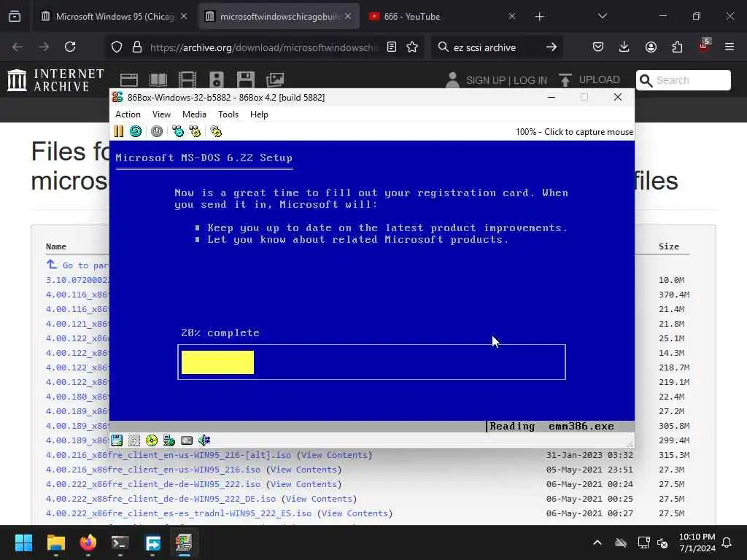
Task: Open Internet Archive texts book icon
Action: coord(158,79)
